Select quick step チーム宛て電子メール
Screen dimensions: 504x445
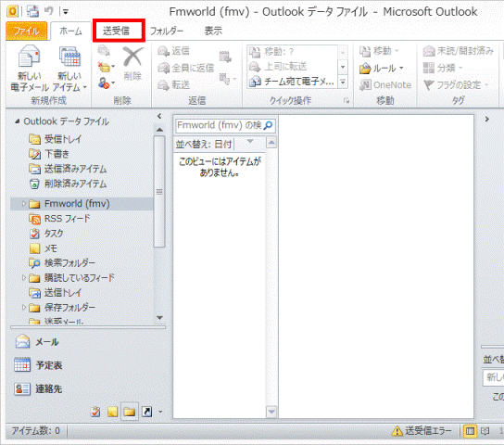292,82
